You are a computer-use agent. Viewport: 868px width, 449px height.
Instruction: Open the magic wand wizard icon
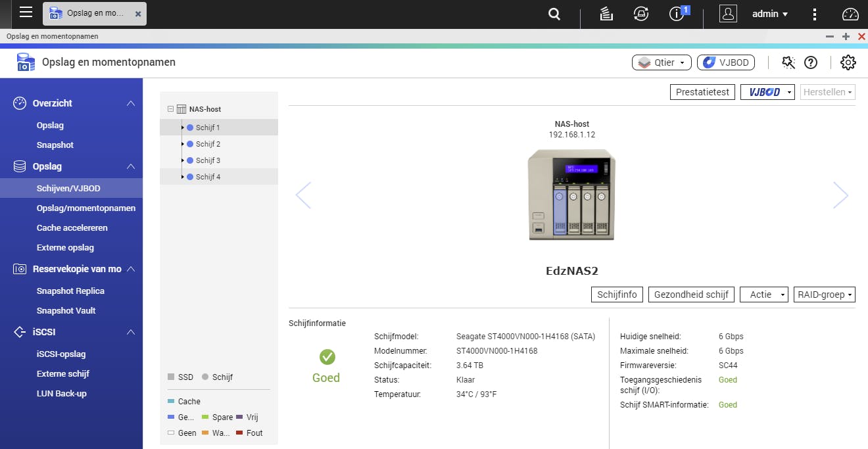click(x=788, y=62)
